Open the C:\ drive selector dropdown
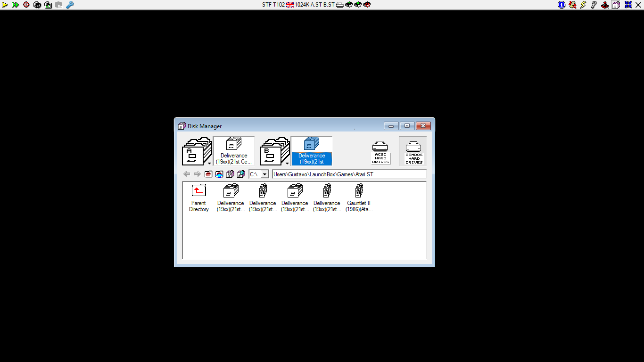 264,174
